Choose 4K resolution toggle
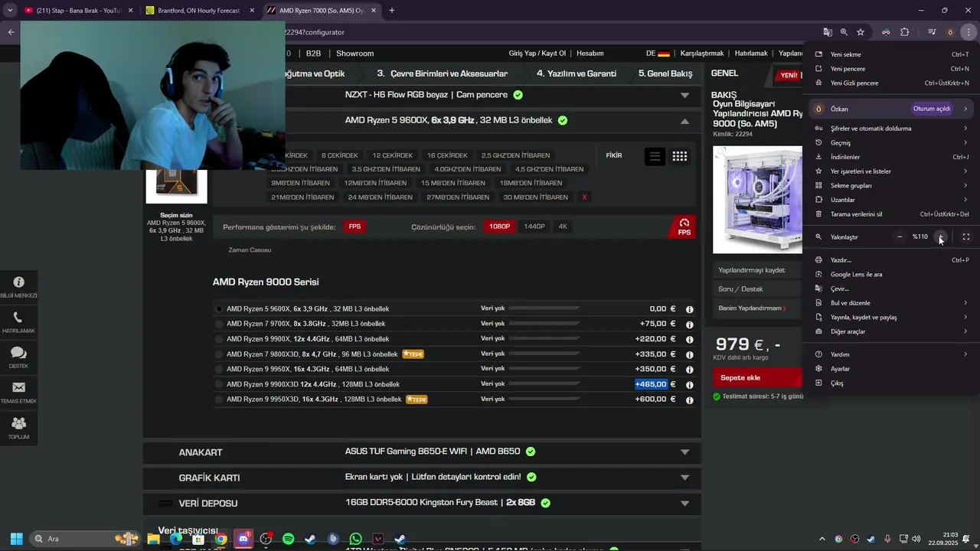This screenshot has height=551, width=980. [563, 227]
